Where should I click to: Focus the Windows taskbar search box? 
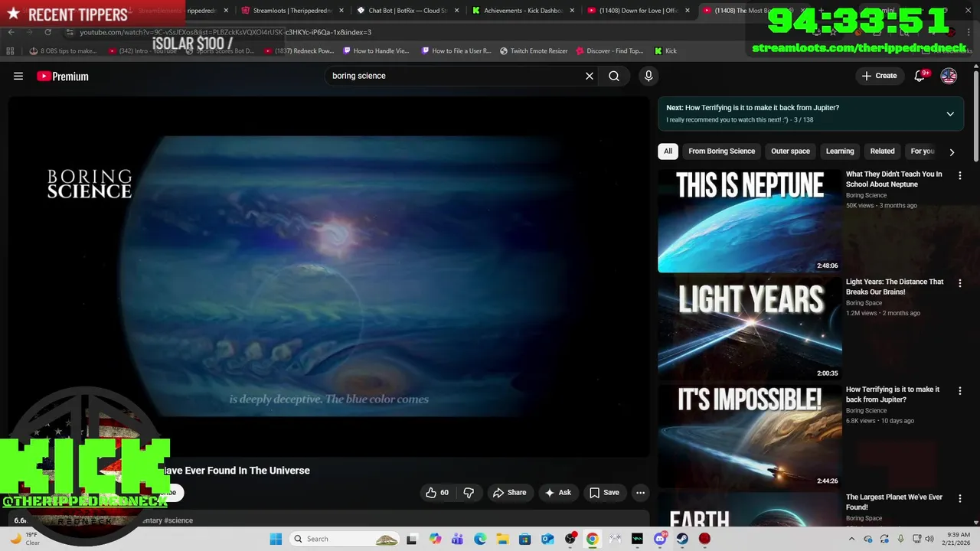coord(346,539)
